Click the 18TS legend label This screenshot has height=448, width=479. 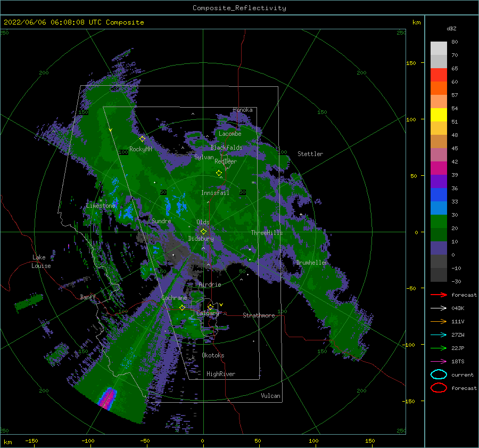click(458, 362)
